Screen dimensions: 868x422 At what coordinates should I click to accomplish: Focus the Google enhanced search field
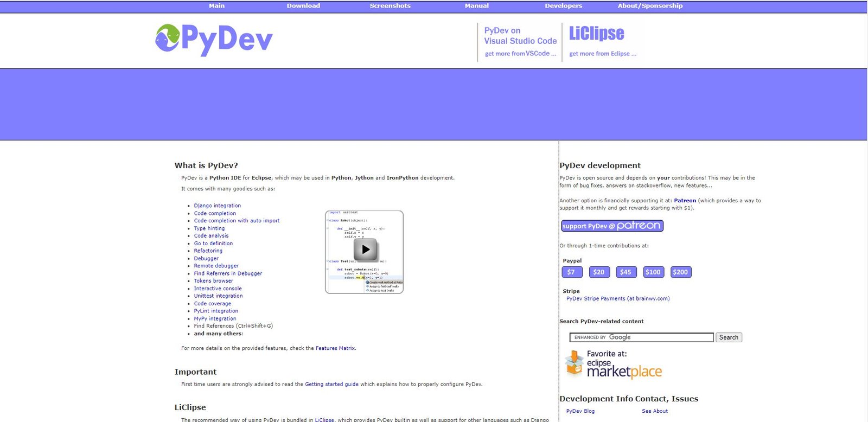(641, 337)
